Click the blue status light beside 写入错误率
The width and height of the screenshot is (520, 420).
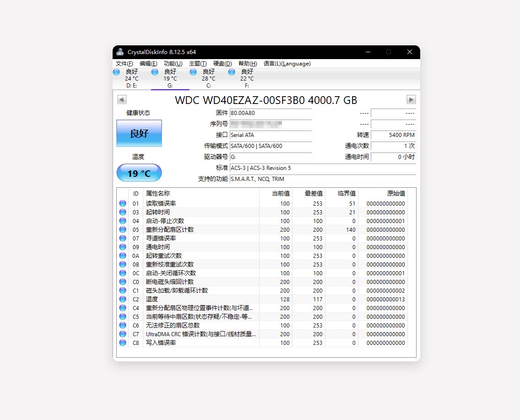pos(122,343)
